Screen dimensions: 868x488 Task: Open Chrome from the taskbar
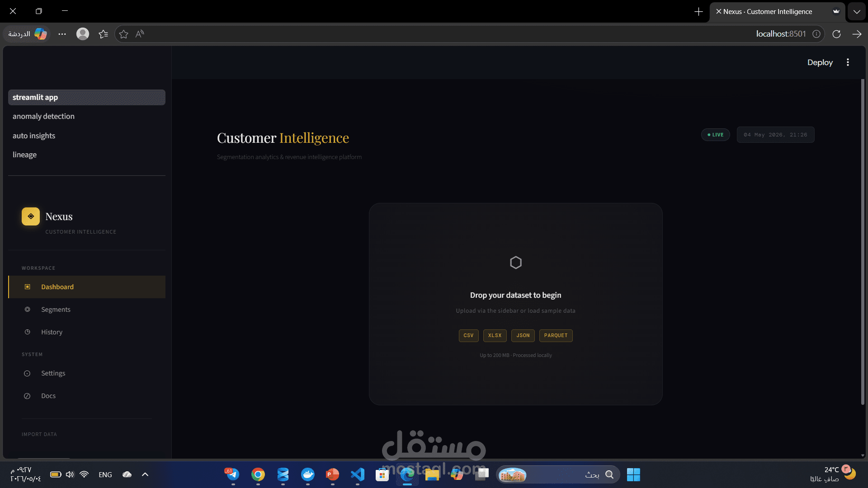click(x=258, y=474)
